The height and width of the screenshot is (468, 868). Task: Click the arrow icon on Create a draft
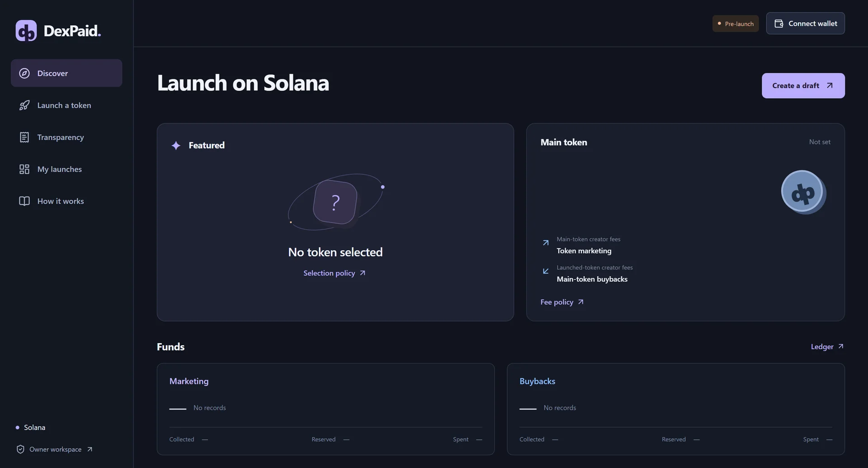click(830, 85)
